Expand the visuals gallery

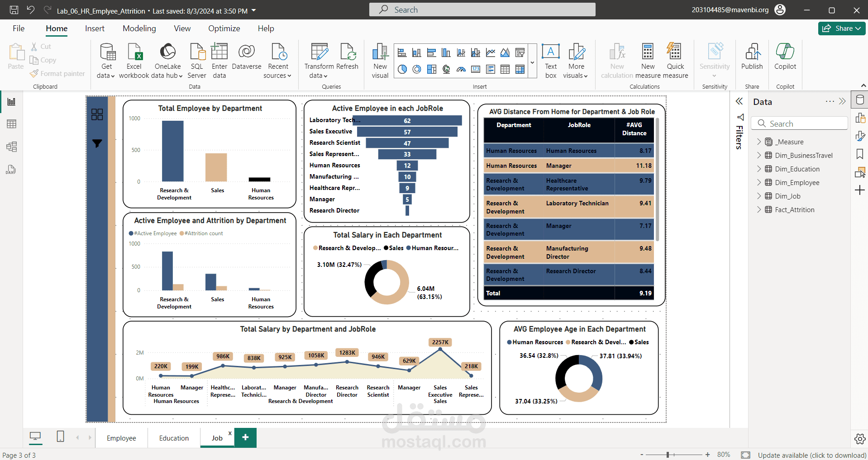pos(532,62)
